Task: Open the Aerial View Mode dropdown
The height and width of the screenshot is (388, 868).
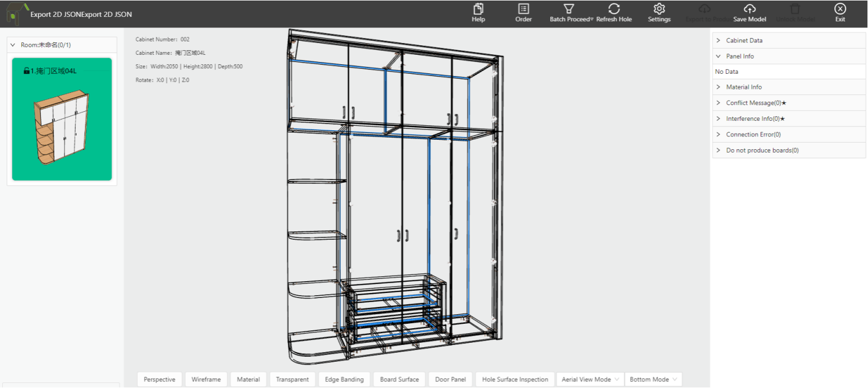Action: tap(590, 379)
